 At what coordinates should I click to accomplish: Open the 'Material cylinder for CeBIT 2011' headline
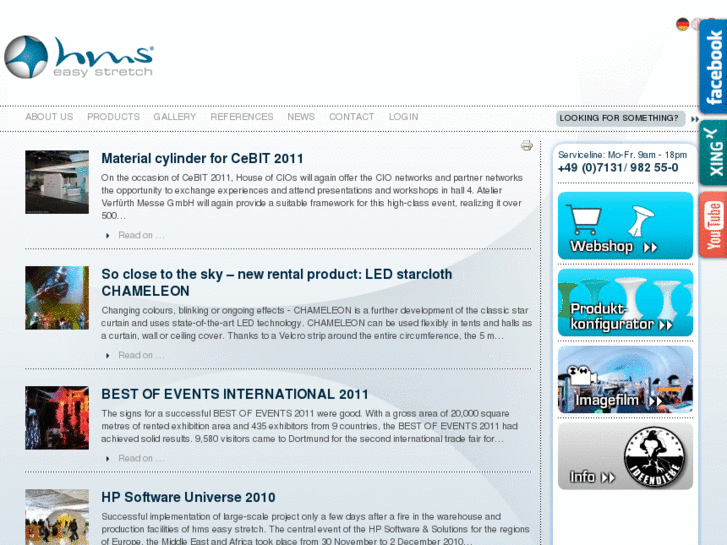(202, 159)
